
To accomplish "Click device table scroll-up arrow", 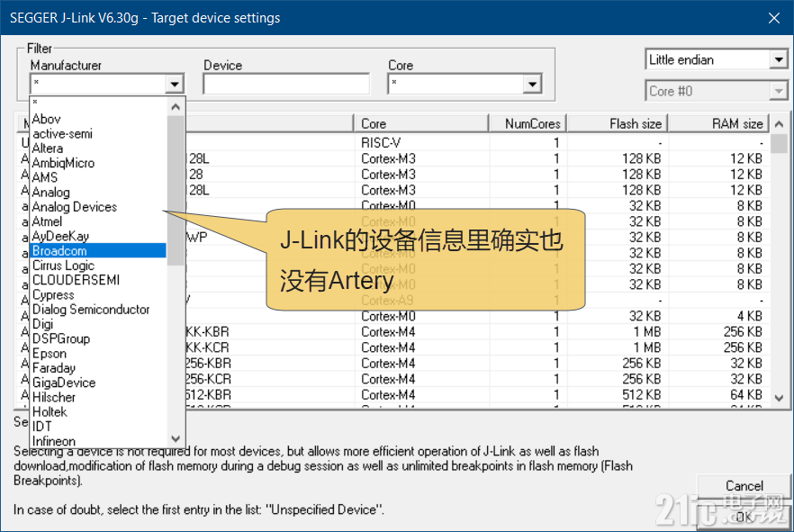I will (780, 124).
